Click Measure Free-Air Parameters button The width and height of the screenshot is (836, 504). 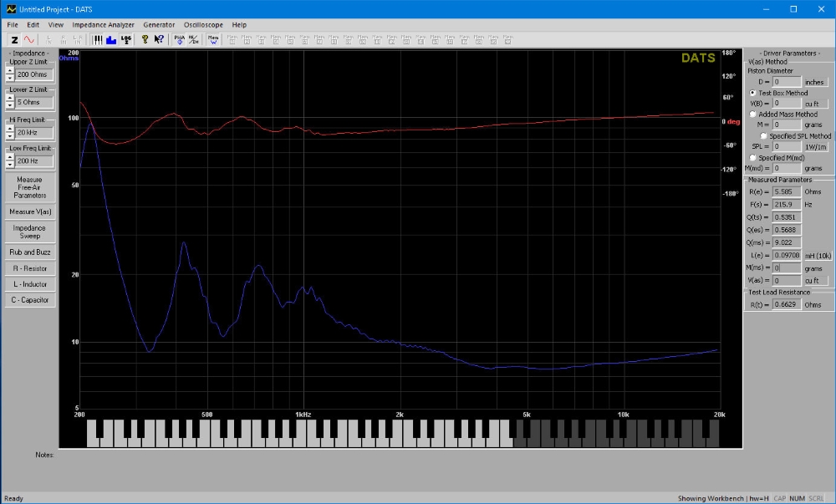pyautogui.click(x=30, y=187)
